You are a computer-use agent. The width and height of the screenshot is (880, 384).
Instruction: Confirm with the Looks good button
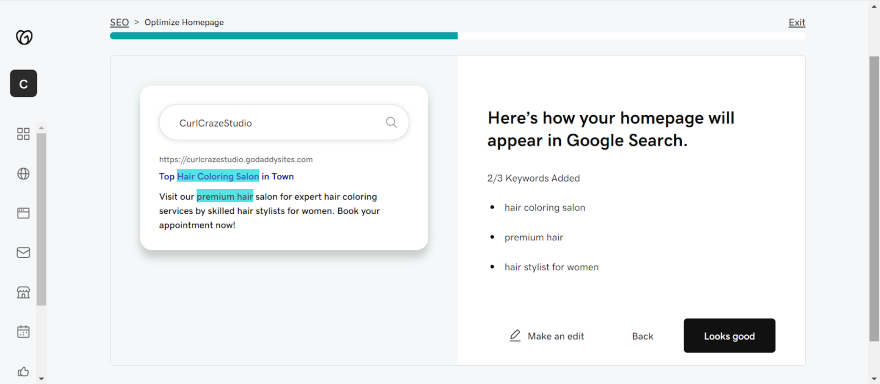point(729,336)
